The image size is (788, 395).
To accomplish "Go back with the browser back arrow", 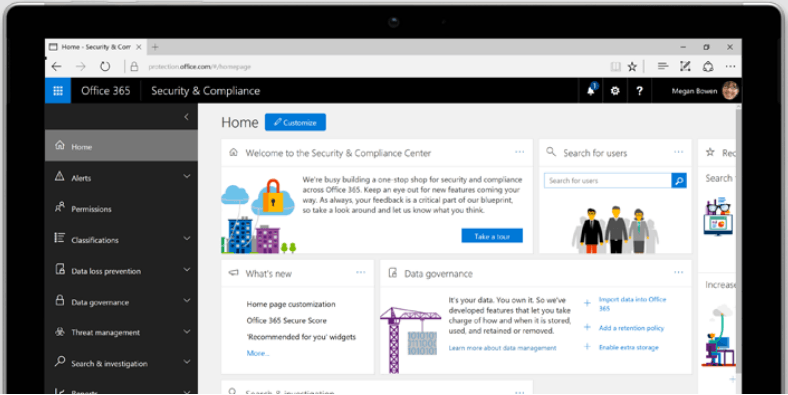I will (x=56, y=66).
